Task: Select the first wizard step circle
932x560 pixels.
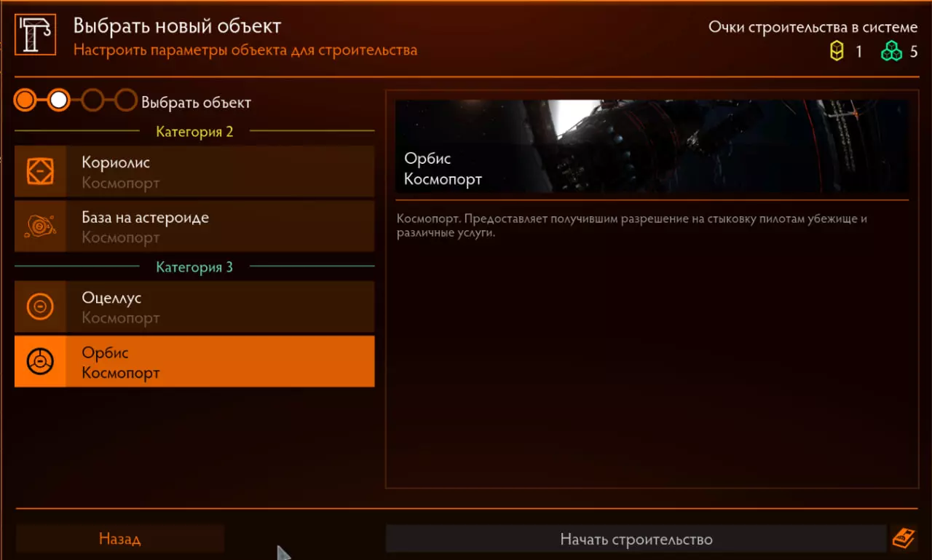Action: pyautogui.click(x=25, y=100)
